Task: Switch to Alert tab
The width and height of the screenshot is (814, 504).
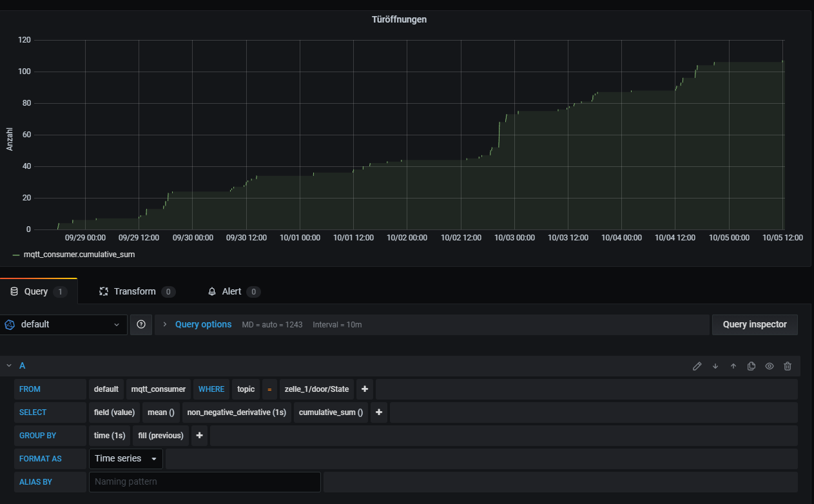Action: [234, 291]
